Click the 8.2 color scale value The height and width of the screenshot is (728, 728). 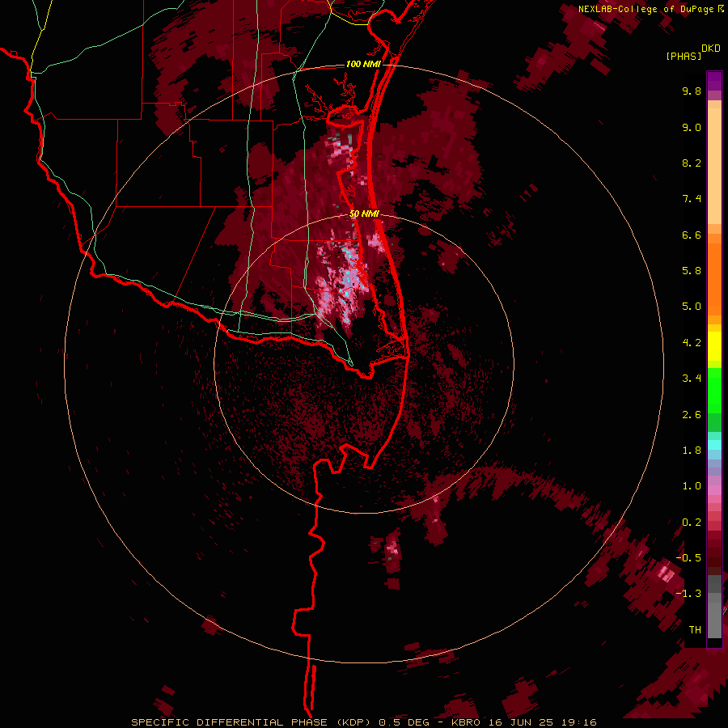coord(692,163)
